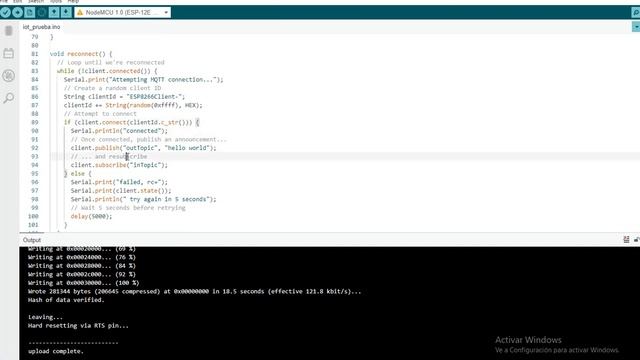The image size is (640, 360).
Task: Click the comment '// Loop until we're reconnected'
Action: [x=111, y=62]
